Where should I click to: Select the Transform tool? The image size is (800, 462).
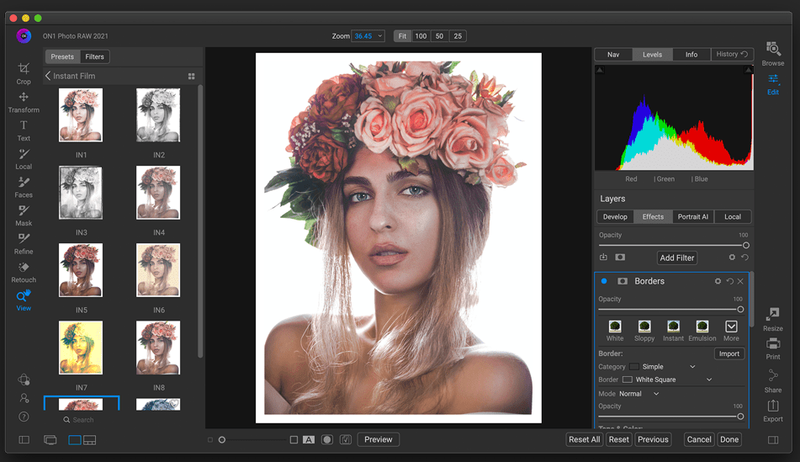pyautogui.click(x=23, y=102)
